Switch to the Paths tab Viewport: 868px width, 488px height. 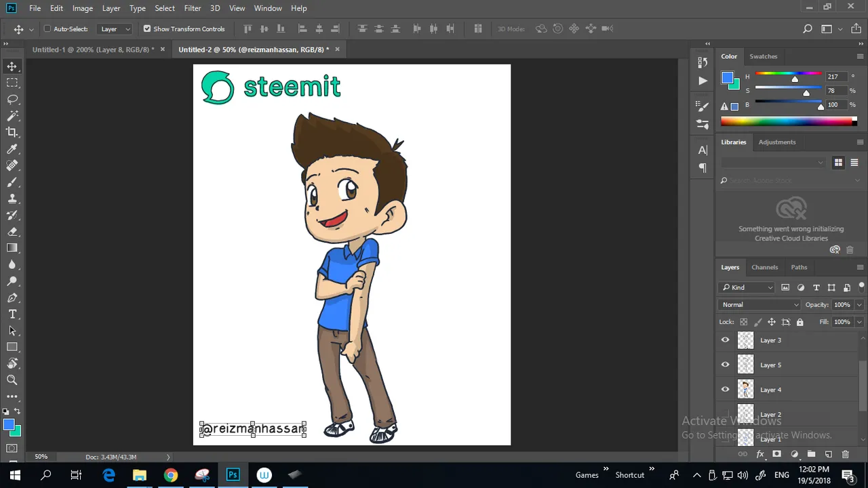tap(799, 267)
